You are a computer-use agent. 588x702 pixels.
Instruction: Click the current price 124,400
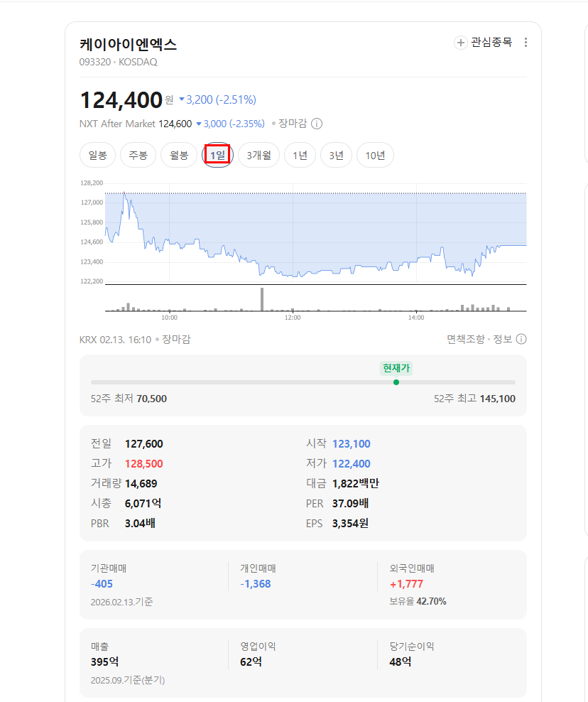(121, 100)
